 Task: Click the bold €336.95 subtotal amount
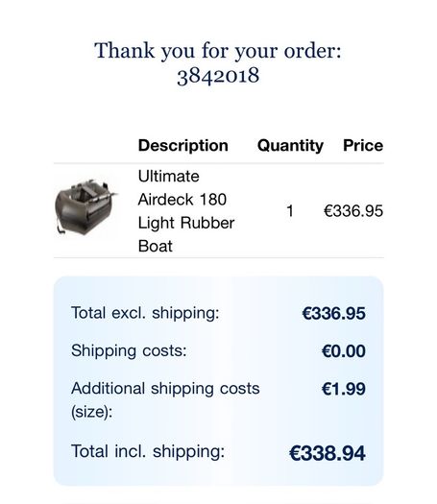click(334, 313)
